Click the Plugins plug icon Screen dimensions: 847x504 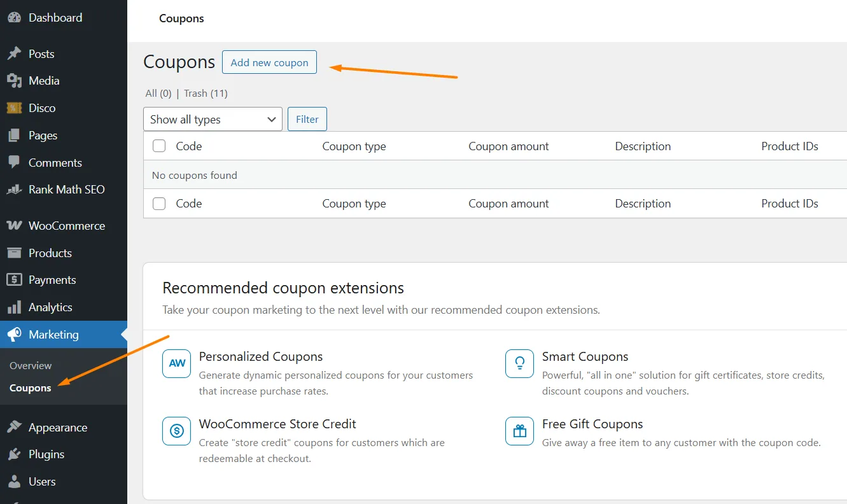(x=14, y=454)
